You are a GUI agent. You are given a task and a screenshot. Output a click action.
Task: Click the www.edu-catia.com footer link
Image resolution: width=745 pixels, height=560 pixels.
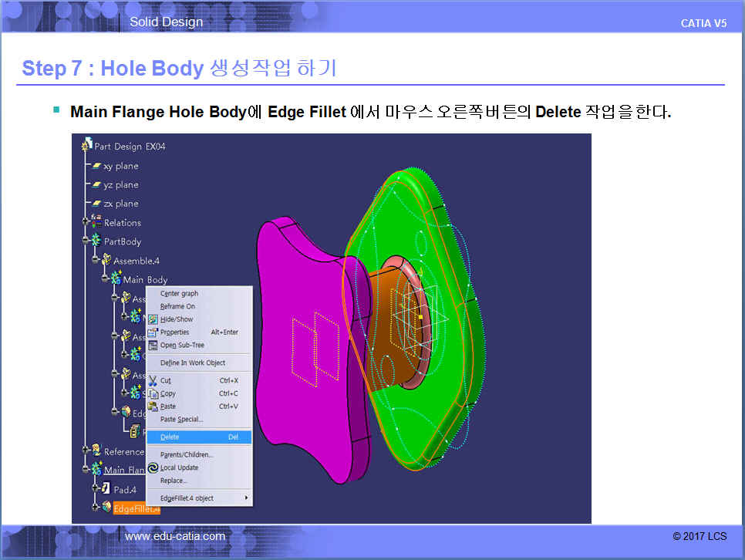pyautogui.click(x=175, y=536)
